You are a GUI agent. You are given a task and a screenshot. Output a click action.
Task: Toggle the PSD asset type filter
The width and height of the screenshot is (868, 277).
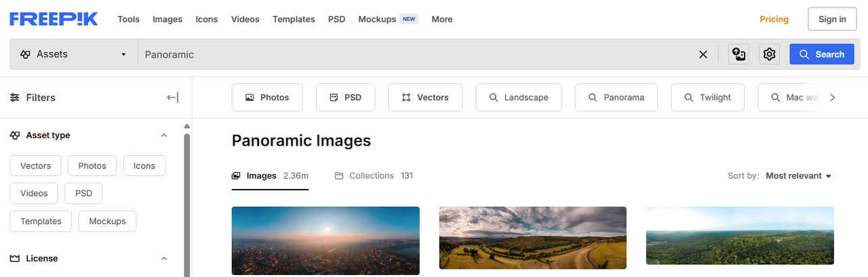point(83,194)
